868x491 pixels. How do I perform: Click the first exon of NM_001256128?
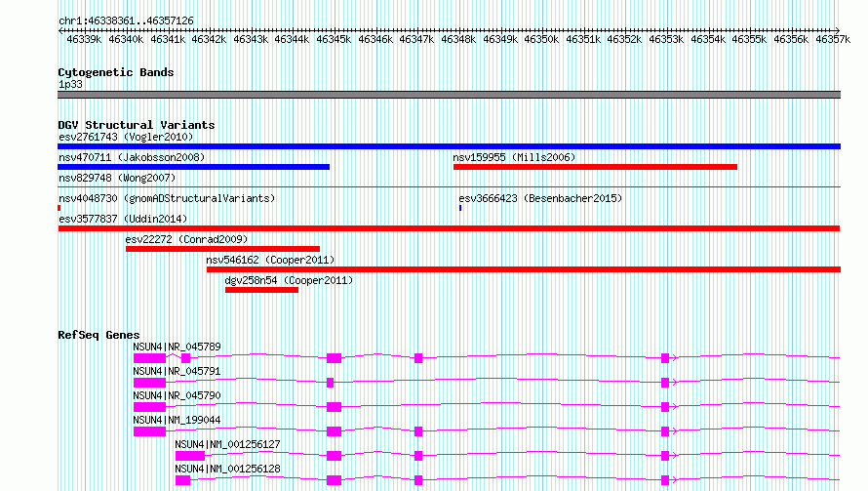pos(182,480)
